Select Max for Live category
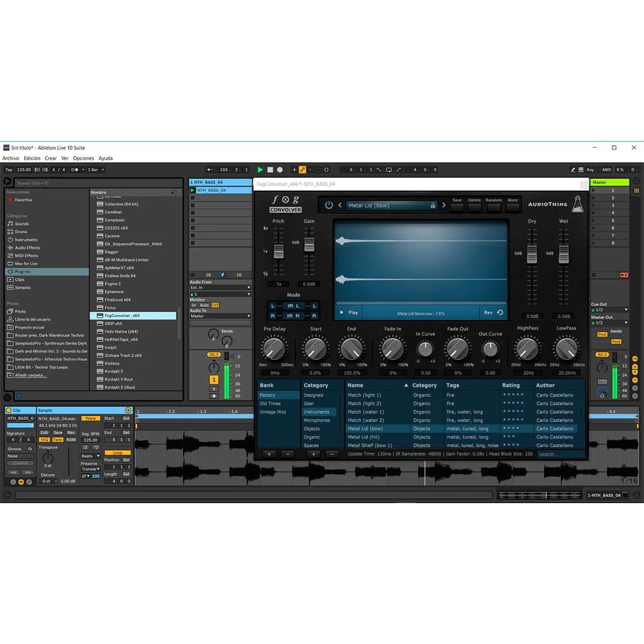Image resolution: width=644 pixels, height=644 pixels. click(x=26, y=264)
